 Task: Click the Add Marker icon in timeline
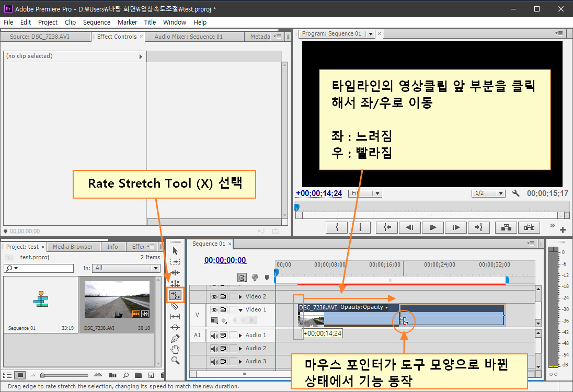pos(267,278)
